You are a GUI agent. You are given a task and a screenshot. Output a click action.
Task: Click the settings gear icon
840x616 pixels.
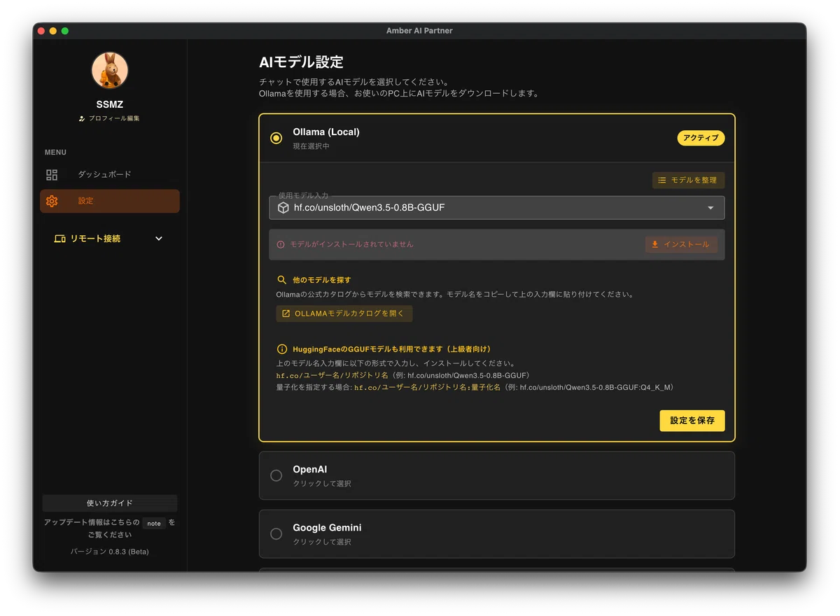pyautogui.click(x=52, y=202)
